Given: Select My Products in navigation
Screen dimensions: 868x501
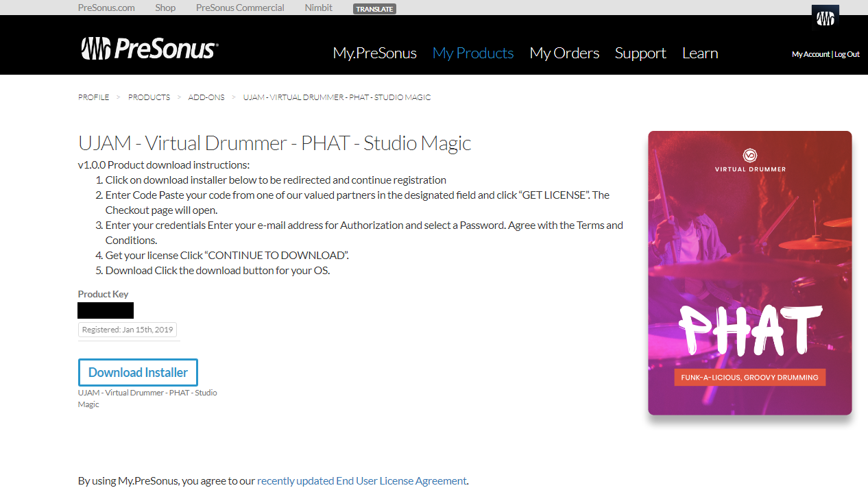Looking at the screenshot, I should pyautogui.click(x=473, y=53).
